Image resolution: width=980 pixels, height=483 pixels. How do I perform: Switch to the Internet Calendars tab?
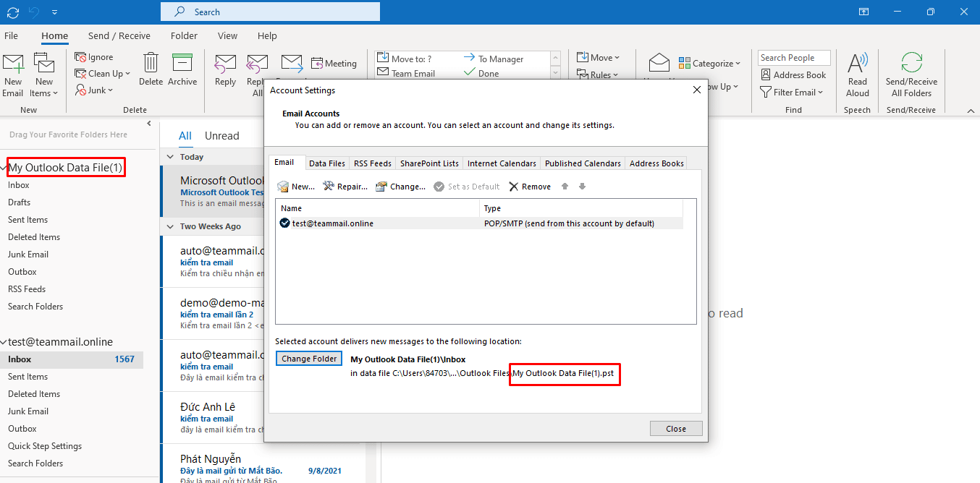(x=502, y=163)
